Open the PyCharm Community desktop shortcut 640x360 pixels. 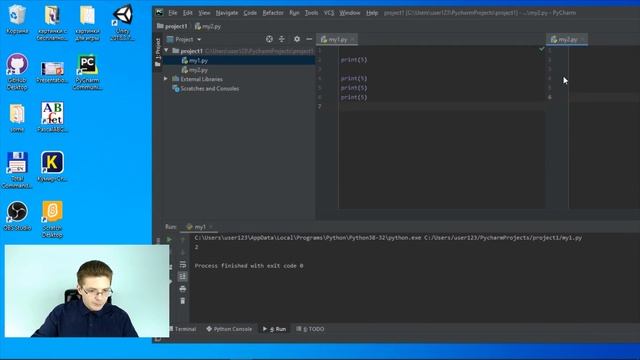pyautogui.click(x=87, y=71)
